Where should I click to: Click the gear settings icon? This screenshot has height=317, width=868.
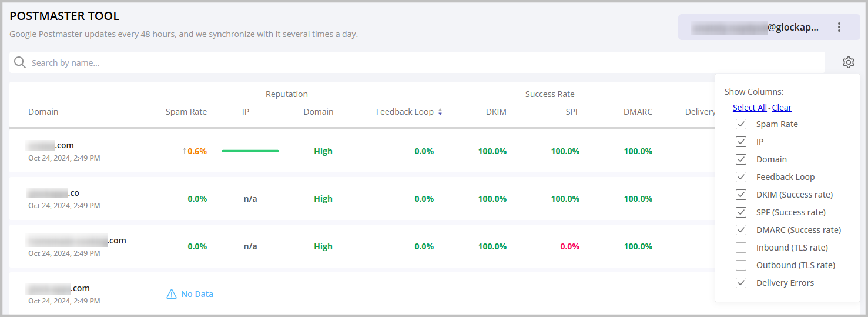(848, 62)
